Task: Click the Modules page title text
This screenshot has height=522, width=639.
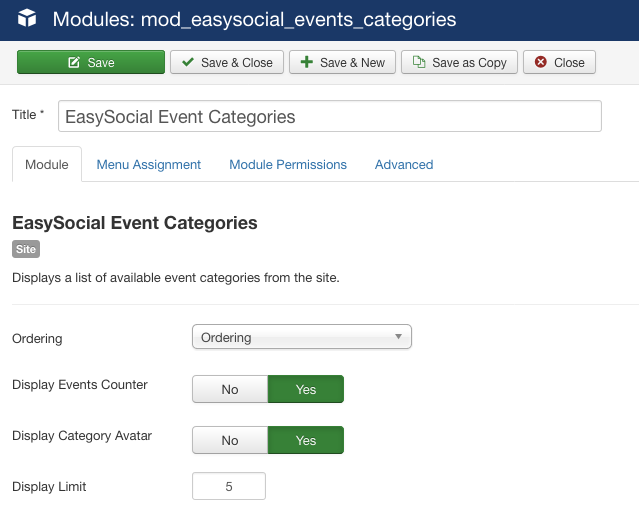Action: (x=254, y=19)
